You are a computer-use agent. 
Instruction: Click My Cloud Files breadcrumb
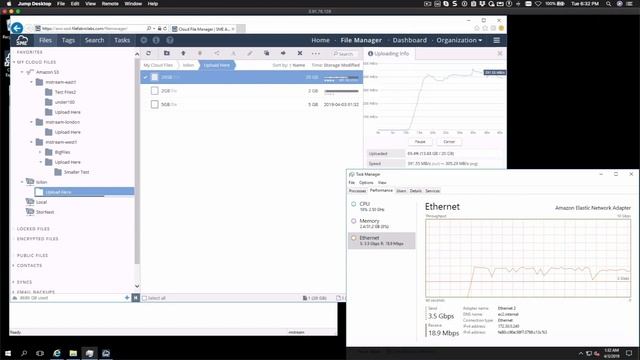click(158, 65)
